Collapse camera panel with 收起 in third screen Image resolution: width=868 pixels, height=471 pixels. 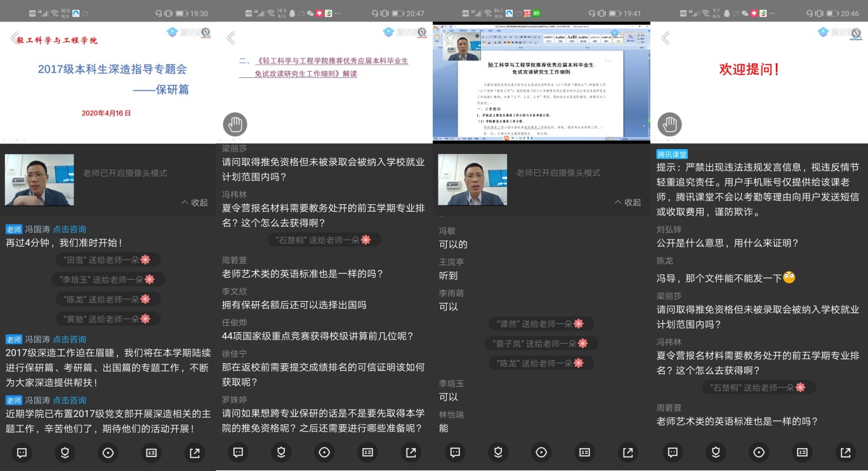tap(628, 203)
